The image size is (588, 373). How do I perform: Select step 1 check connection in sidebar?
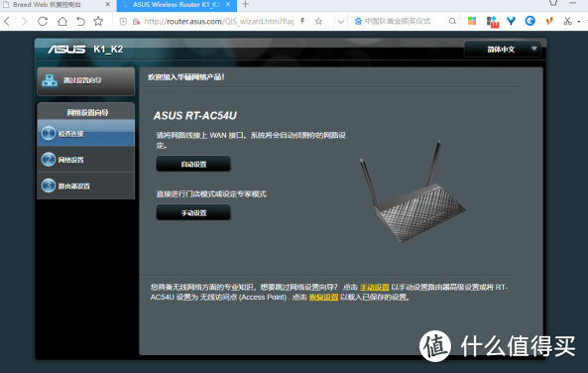point(86,133)
